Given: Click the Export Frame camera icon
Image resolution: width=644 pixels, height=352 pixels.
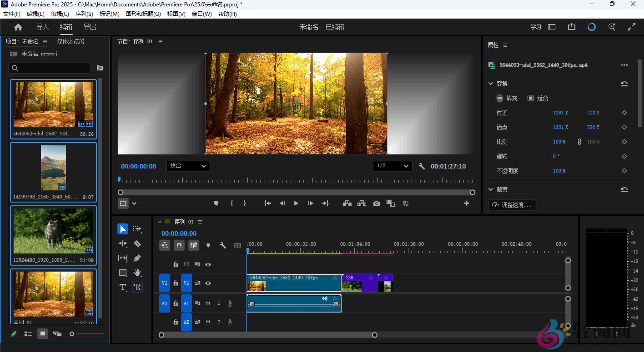Looking at the screenshot, I should coord(377,203).
